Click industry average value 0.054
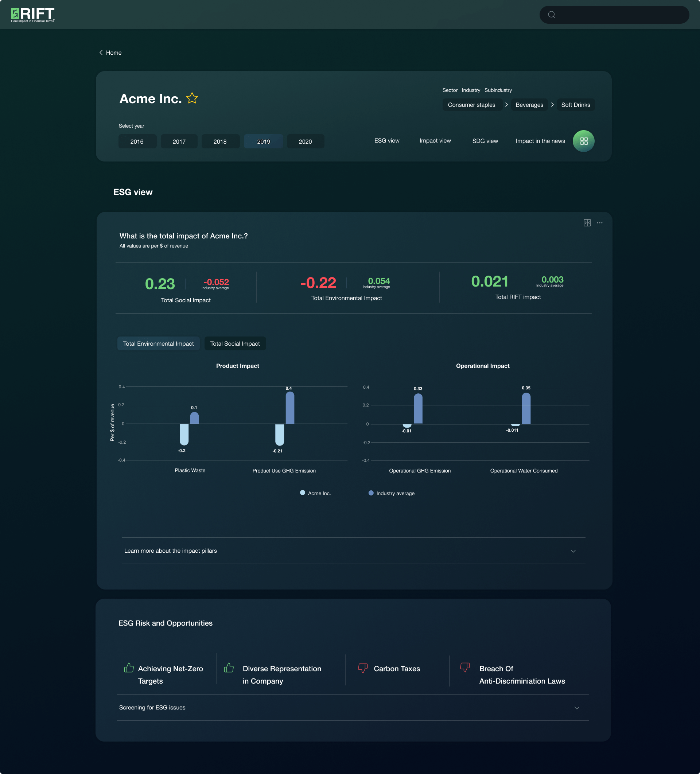This screenshot has width=700, height=774. (378, 281)
